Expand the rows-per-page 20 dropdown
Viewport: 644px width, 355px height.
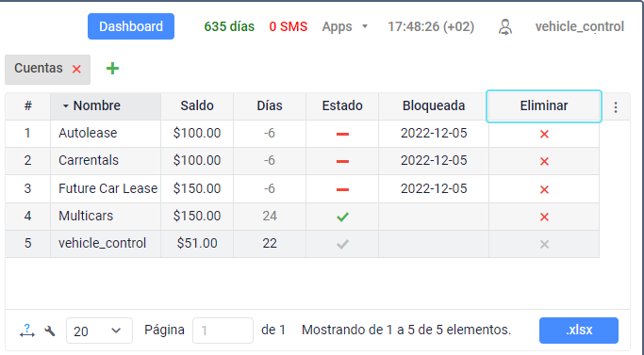99,331
